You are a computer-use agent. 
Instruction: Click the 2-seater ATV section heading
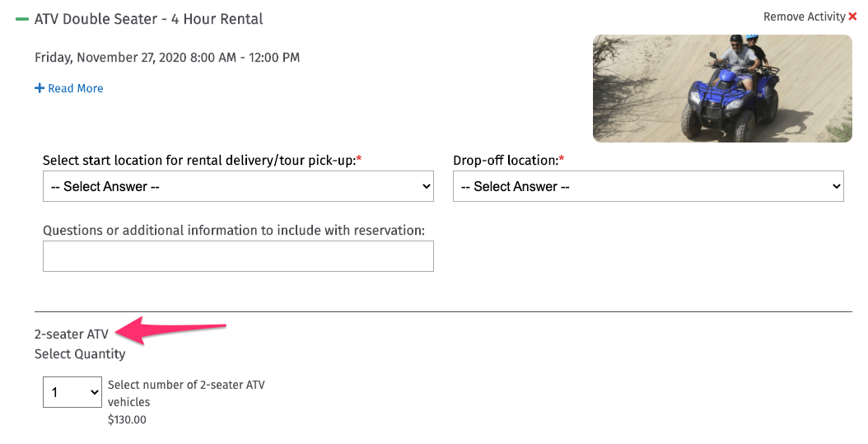[72, 334]
